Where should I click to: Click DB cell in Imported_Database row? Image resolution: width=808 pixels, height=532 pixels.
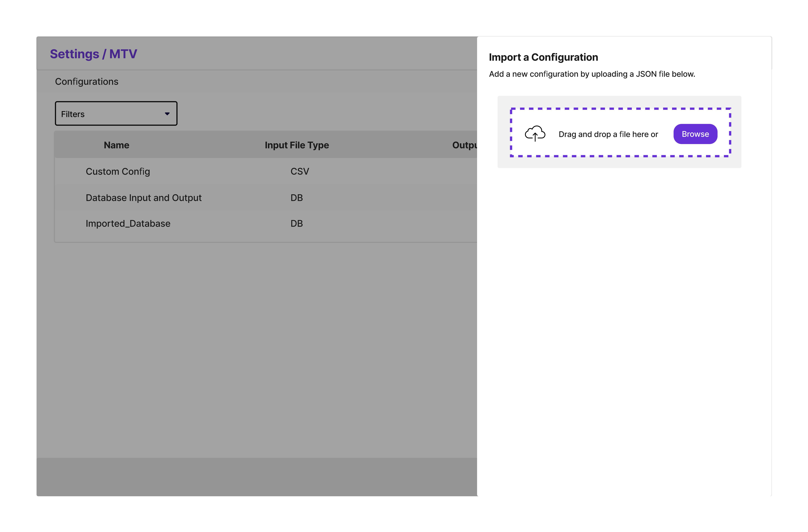296,223
